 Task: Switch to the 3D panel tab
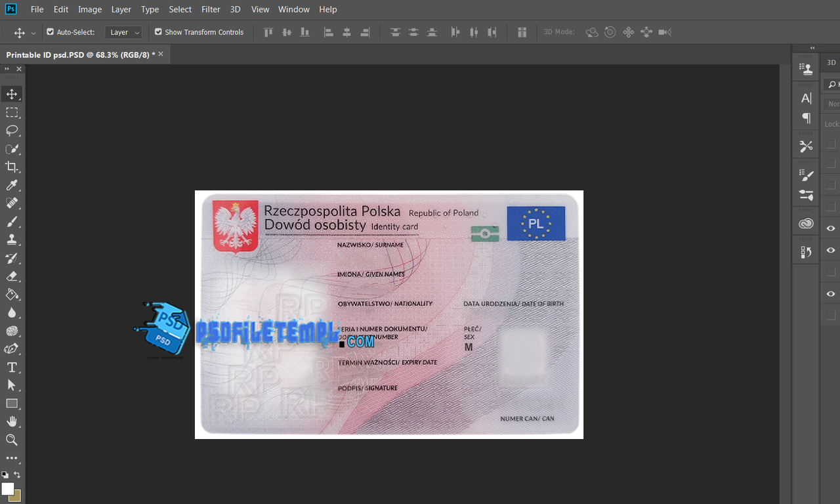(831, 62)
